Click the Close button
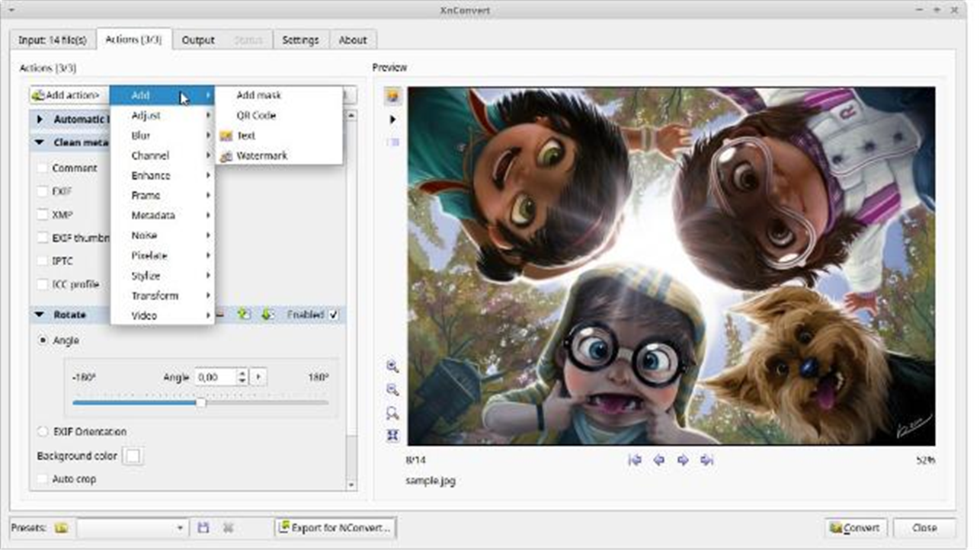 tap(924, 527)
